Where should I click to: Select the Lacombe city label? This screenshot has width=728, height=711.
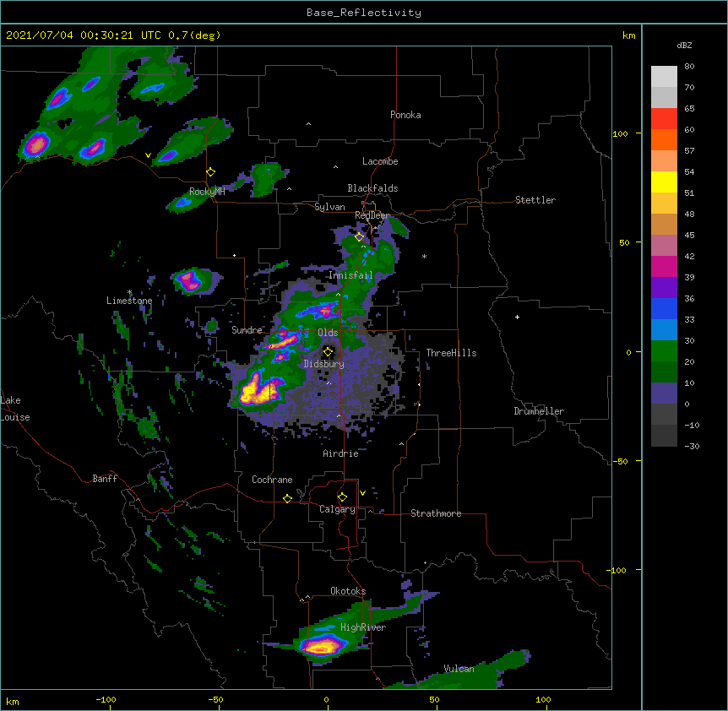[380, 161]
